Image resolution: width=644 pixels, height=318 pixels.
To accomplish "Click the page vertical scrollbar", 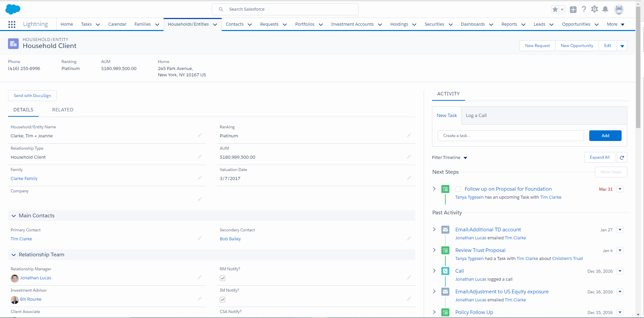I will pos(638,67).
